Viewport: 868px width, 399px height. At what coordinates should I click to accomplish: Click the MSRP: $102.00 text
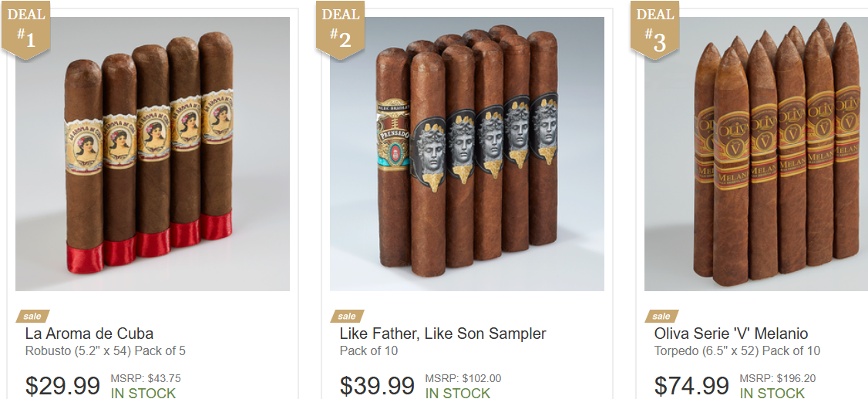pos(463,378)
